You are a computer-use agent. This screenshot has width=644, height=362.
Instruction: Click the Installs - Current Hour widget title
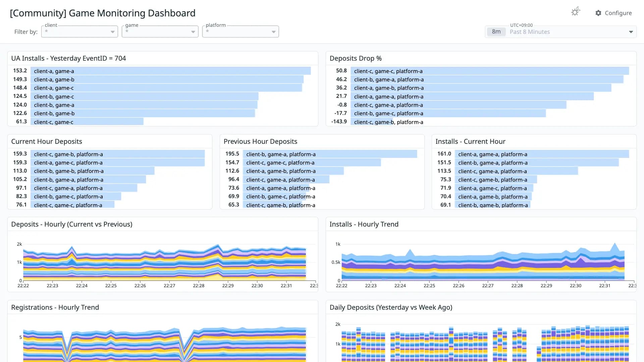click(x=470, y=141)
